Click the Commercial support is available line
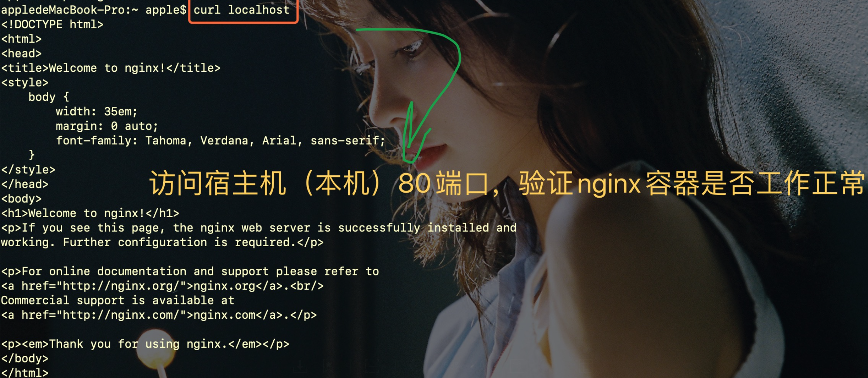This screenshot has height=378, width=868. [x=118, y=300]
